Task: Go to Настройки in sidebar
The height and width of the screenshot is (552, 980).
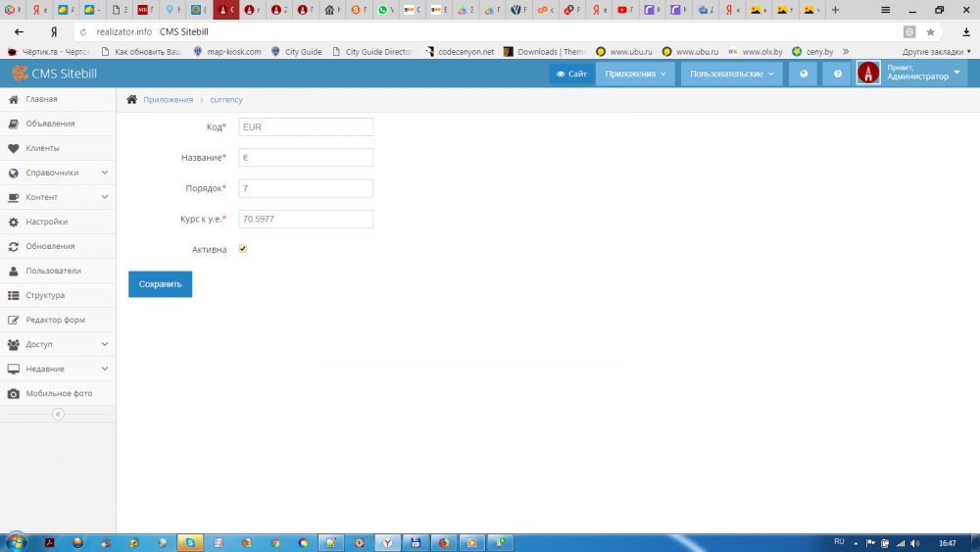Action: click(46, 222)
